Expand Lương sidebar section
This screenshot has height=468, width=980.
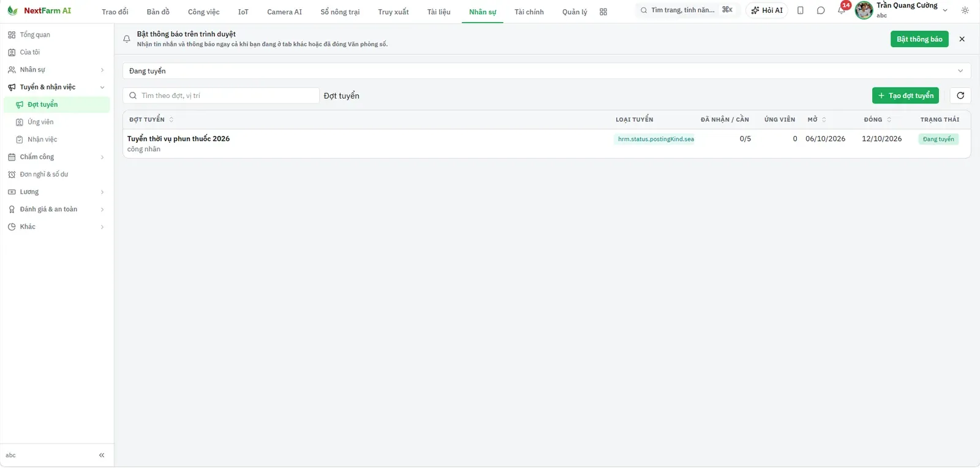click(x=56, y=192)
